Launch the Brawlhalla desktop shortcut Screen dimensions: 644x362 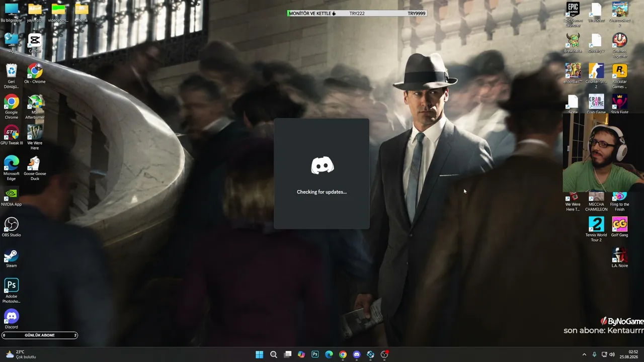(x=573, y=43)
